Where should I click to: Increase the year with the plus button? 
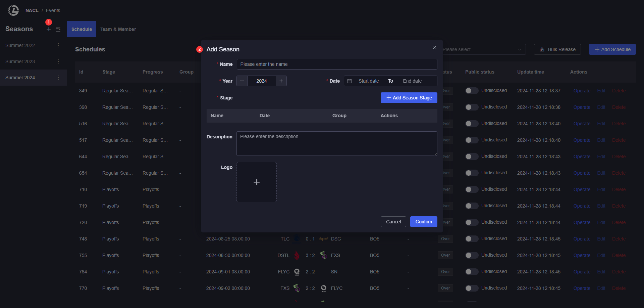click(x=281, y=81)
